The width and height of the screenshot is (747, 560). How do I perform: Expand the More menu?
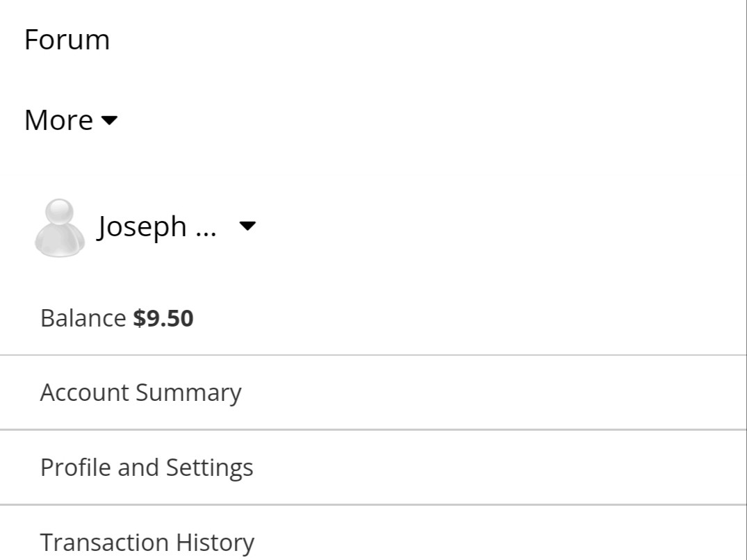point(71,120)
